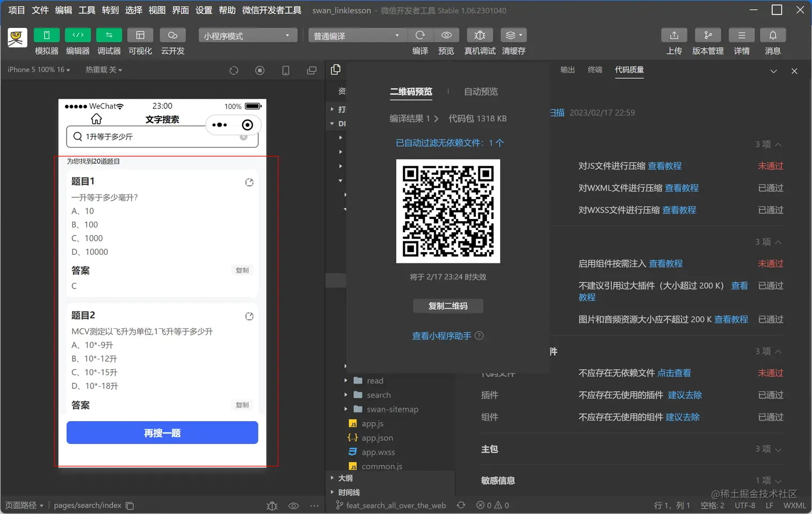The height and width of the screenshot is (514, 812).
Task: Open the app.json file
Action: point(377,438)
